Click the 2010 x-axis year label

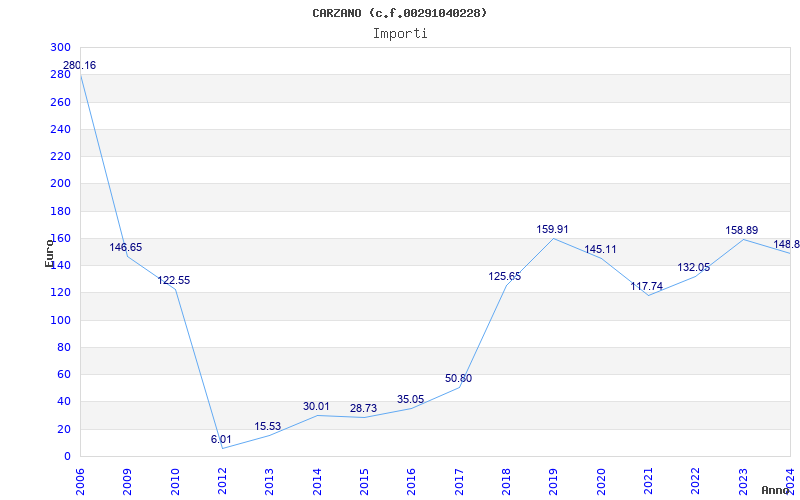[175, 482]
